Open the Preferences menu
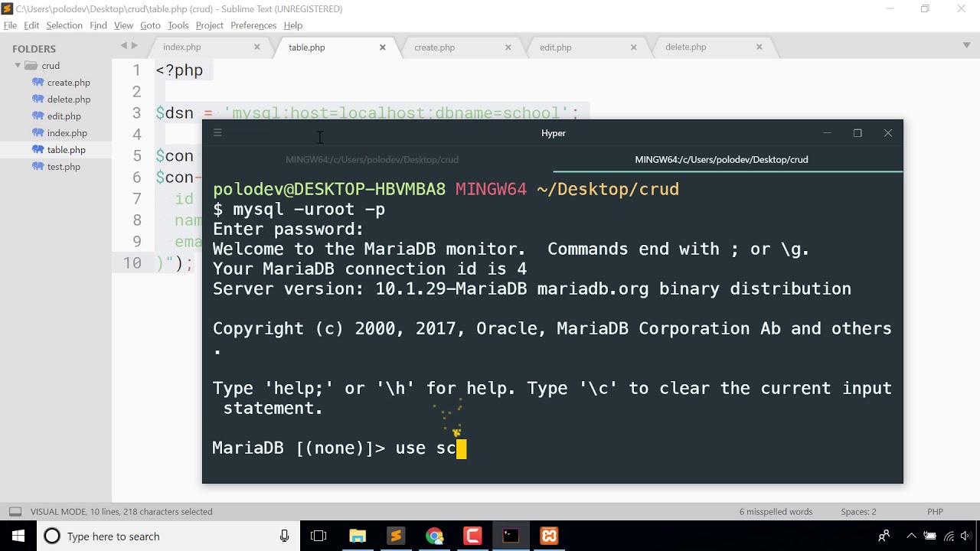Image resolution: width=980 pixels, height=551 pixels. [x=253, y=25]
